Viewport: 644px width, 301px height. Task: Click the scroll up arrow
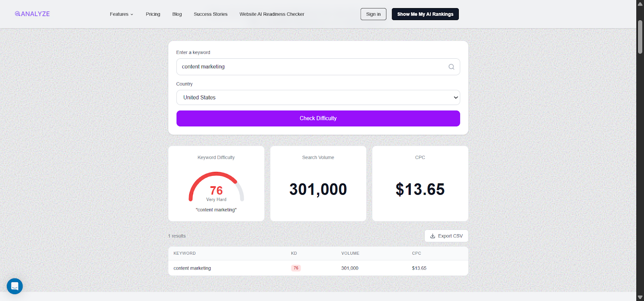coord(640,4)
